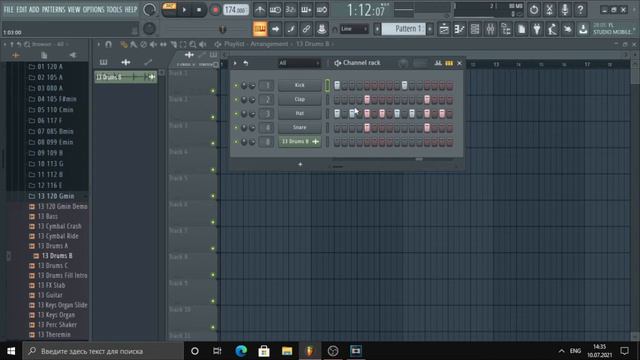This screenshot has width=640, height=360.
Task: Toggle the Clap channel mute LED
Action: pyautogui.click(x=236, y=100)
